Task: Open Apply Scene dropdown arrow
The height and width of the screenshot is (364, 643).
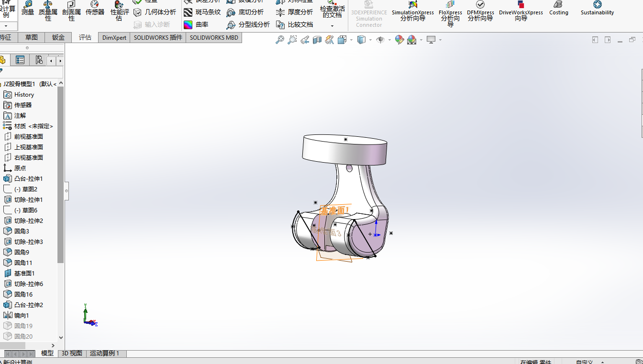Action: coord(421,40)
